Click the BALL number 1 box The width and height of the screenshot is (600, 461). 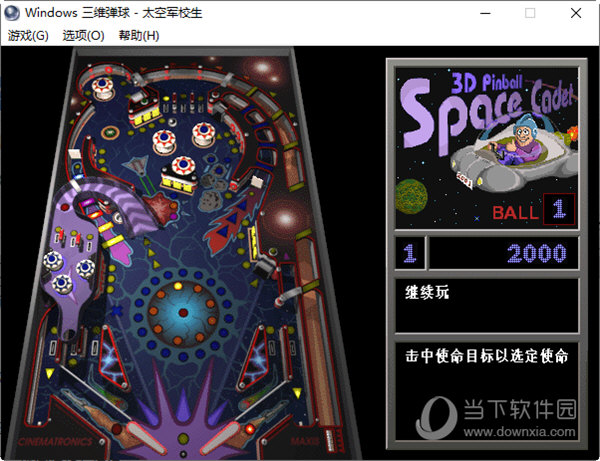[559, 209]
